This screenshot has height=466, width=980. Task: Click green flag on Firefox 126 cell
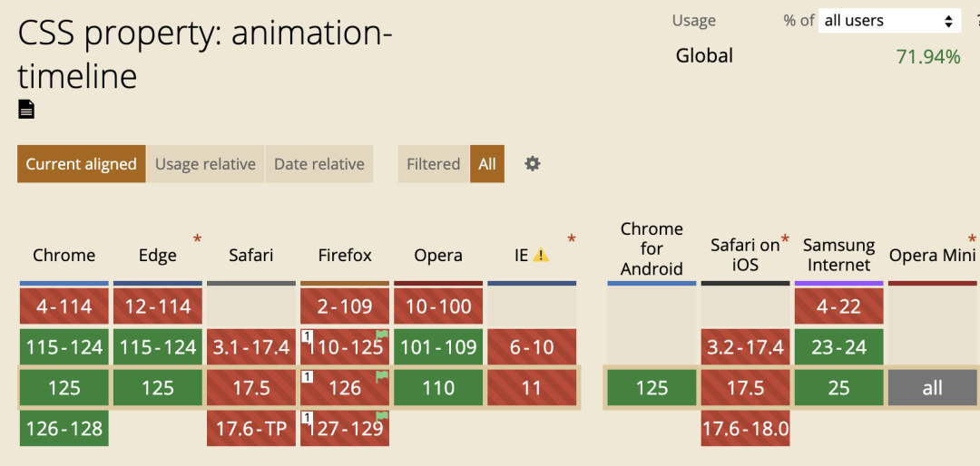point(380,376)
